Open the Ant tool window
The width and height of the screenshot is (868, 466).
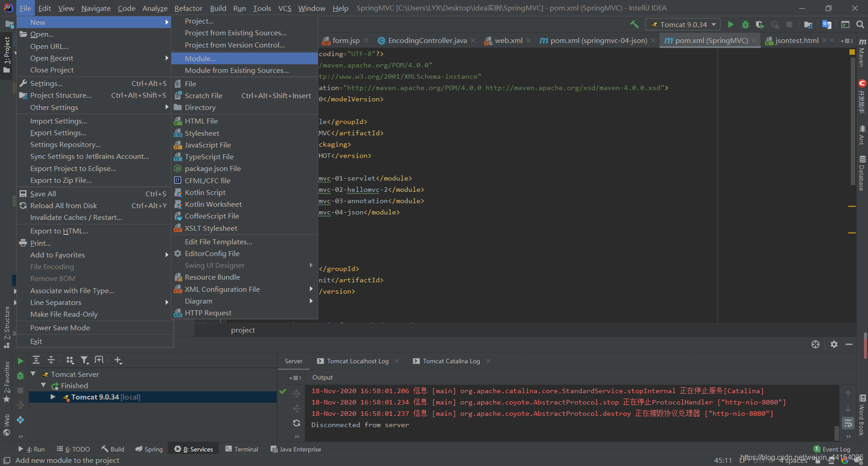coord(862,135)
